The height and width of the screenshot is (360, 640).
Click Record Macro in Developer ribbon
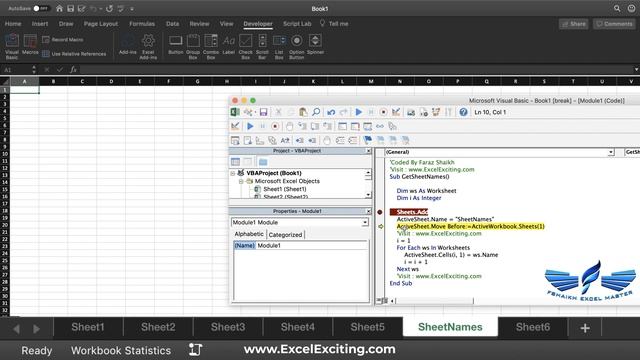(62, 40)
